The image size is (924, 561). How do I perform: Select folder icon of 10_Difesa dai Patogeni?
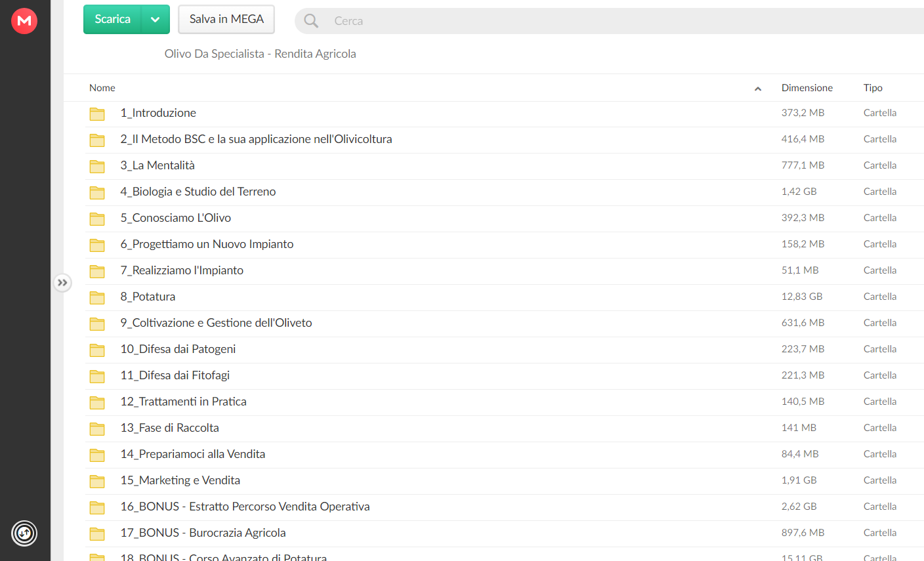pyautogui.click(x=97, y=350)
